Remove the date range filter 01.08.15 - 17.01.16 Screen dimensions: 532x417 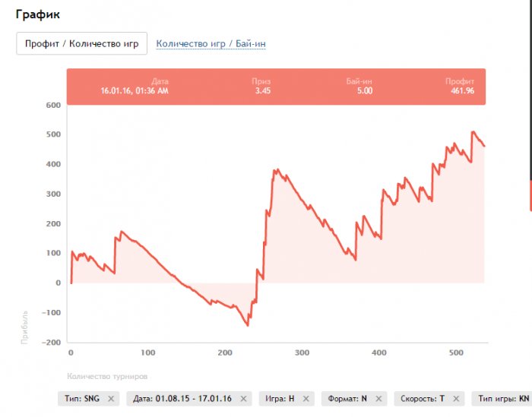tap(243, 399)
